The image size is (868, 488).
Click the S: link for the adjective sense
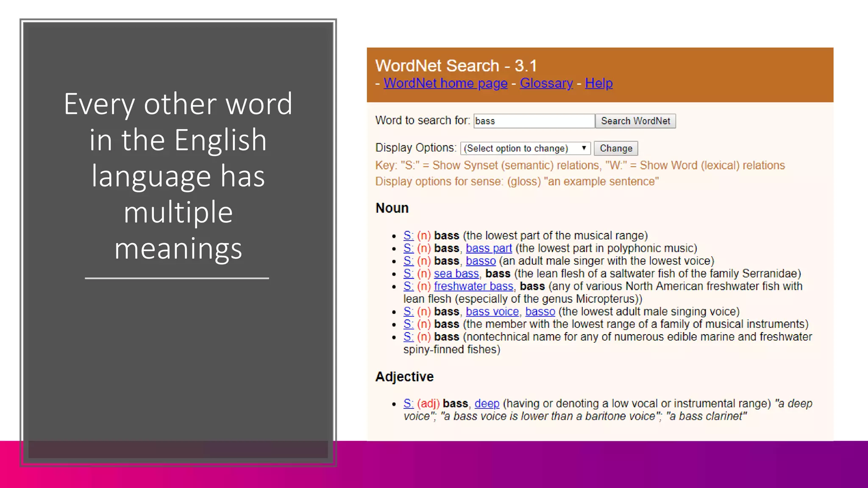click(x=408, y=404)
